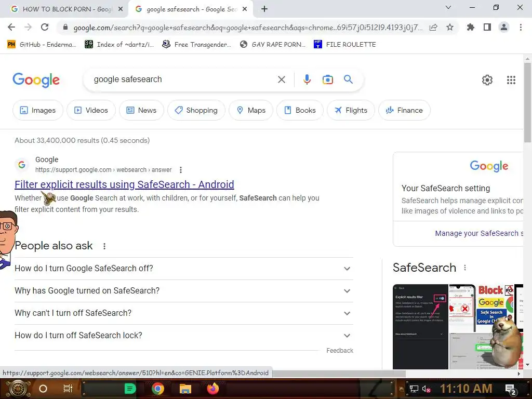The image size is (532, 399).
Task: Open Chrome from the taskbar
Action: pyautogui.click(x=158, y=389)
